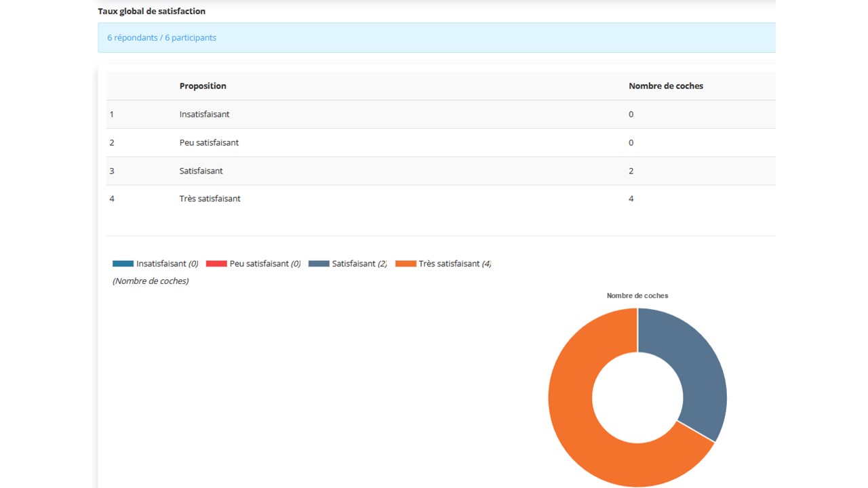Image resolution: width=868 pixels, height=488 pixels.
Task: Toggle the slate Satisfaisant legend color box
Action: click(319, 264)
